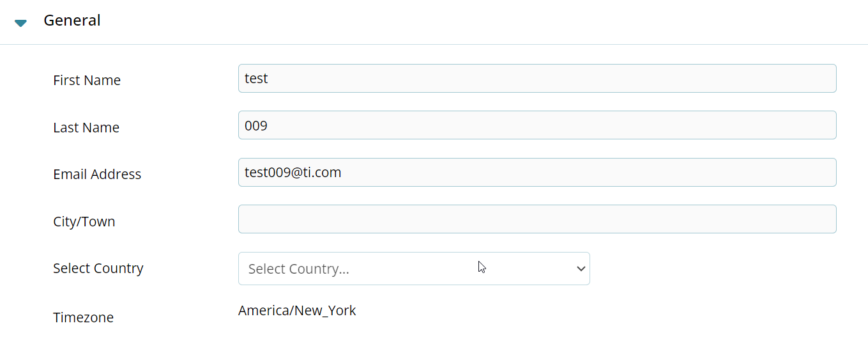Viewport: 868px width, 360px height.
Task: Click the General section heading
Action: [x=72, y=20]
